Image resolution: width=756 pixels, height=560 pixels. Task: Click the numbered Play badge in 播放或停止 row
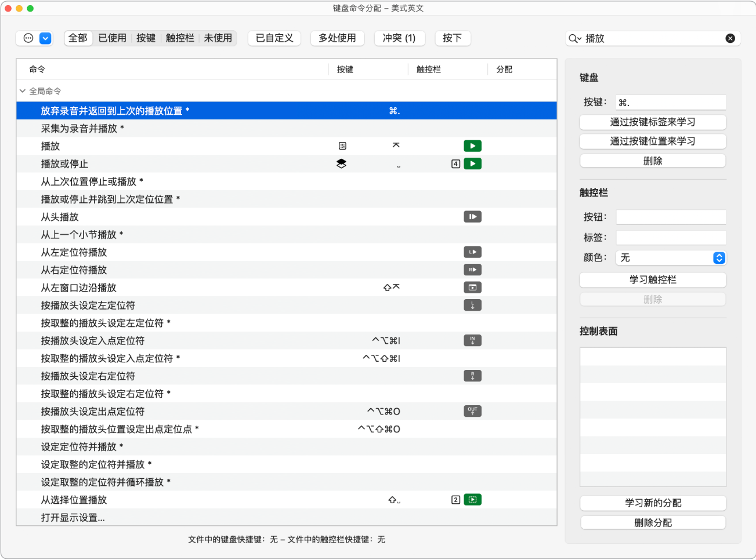click(456, 163)
